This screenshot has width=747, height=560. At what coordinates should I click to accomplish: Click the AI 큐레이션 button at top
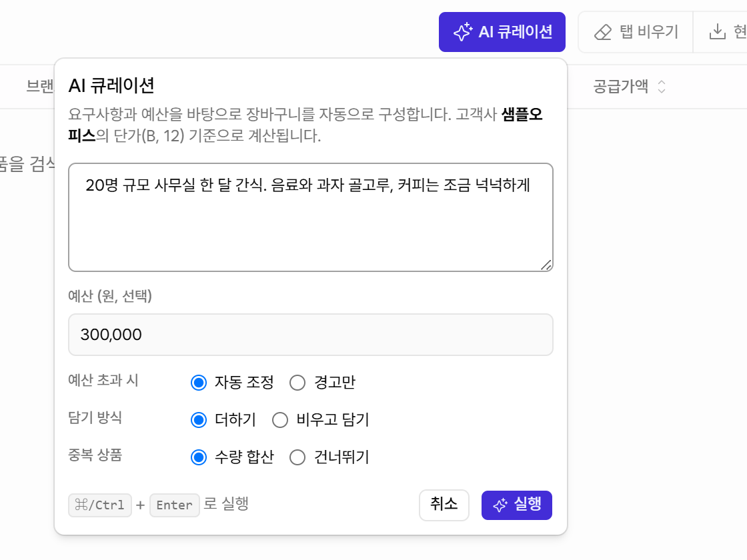(x=502, y=32)
